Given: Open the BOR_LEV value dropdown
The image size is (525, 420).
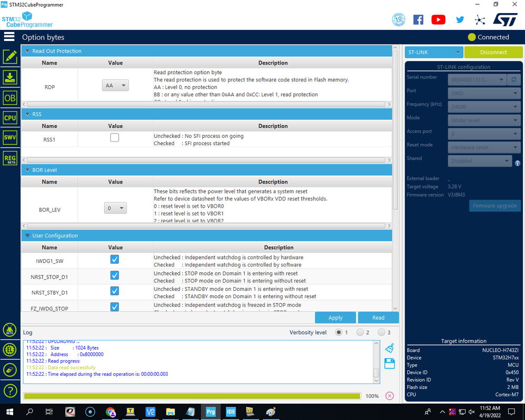Looking at the screenshot, I should (115, 208).
